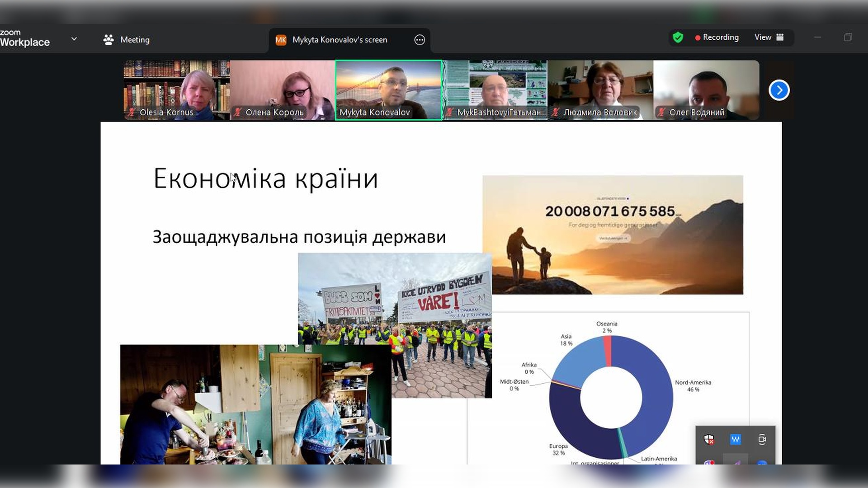Show next participants with blue arrow

pyautogui.click(x=779, y=90)
